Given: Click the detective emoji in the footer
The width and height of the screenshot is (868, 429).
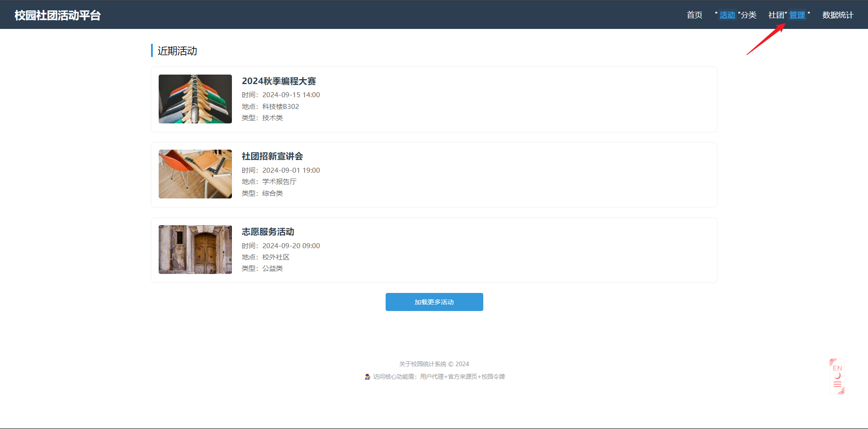Looking at the screenshot, I should click(368, 377).
